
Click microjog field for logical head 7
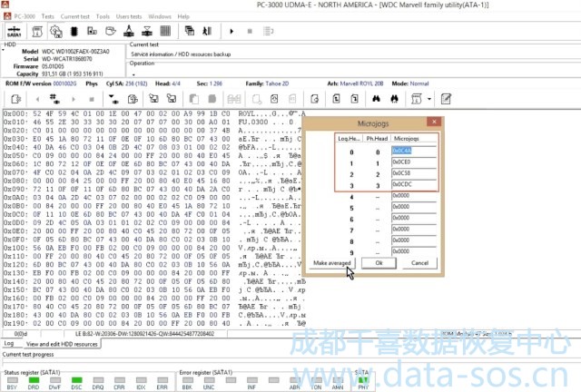(414, 229)
